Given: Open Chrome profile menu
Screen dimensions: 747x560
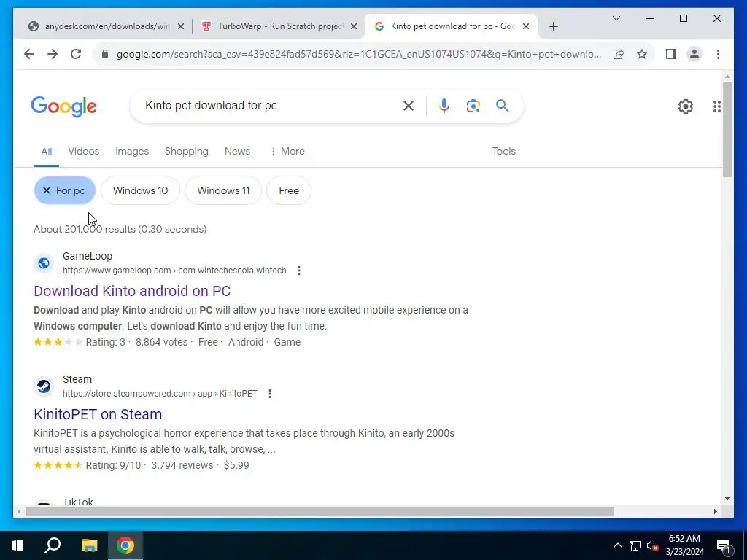Looking at the screenshot, I should point(694,54).
